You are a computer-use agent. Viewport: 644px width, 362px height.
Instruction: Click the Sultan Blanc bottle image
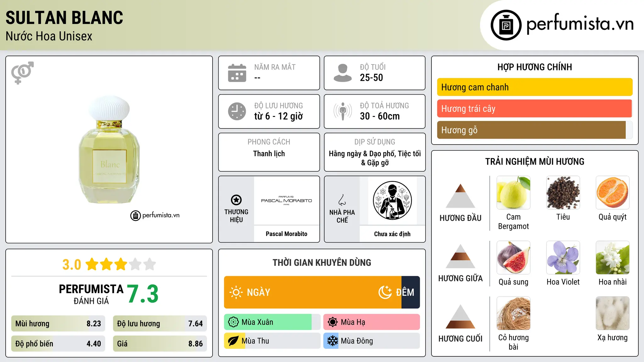coord(109,150)
